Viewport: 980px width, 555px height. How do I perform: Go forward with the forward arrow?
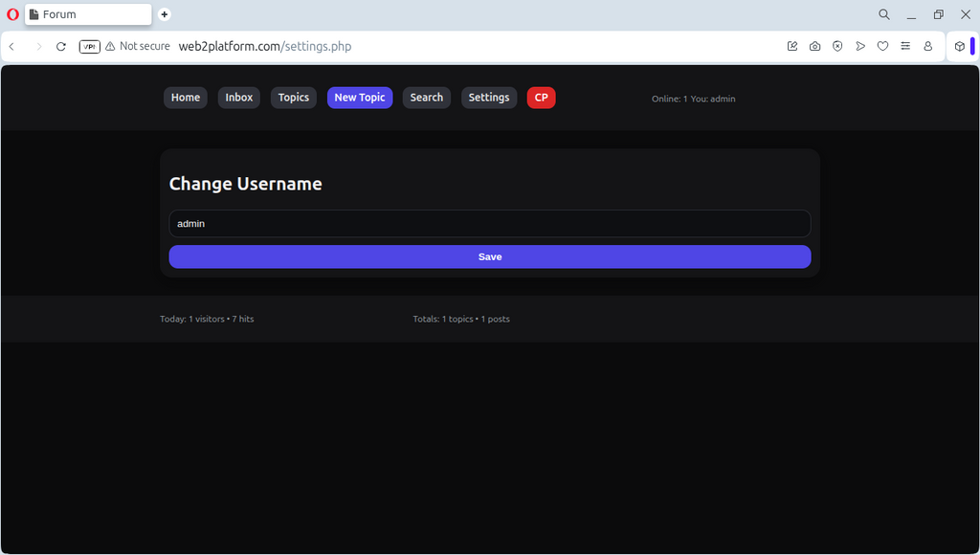38,46
